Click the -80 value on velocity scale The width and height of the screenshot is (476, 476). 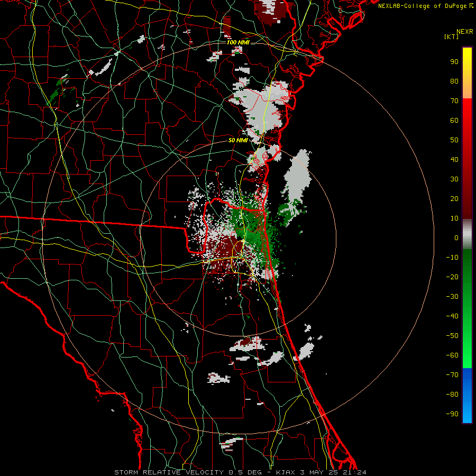(x=452, y=395)
